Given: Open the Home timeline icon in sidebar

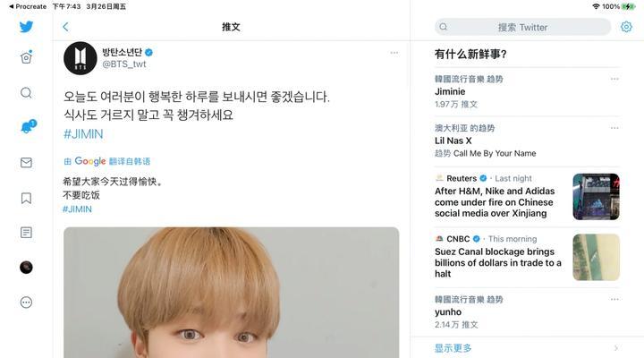Looking at the screenshot, I should 26,57.
